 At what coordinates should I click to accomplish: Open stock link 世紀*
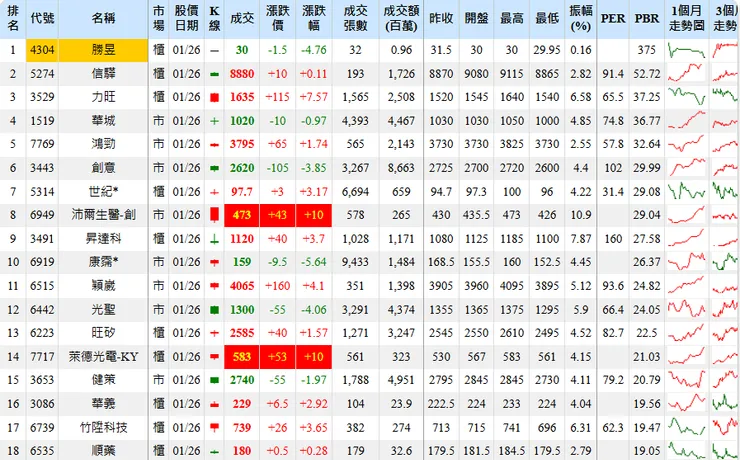pyautogui.click(x=103, y=192)
